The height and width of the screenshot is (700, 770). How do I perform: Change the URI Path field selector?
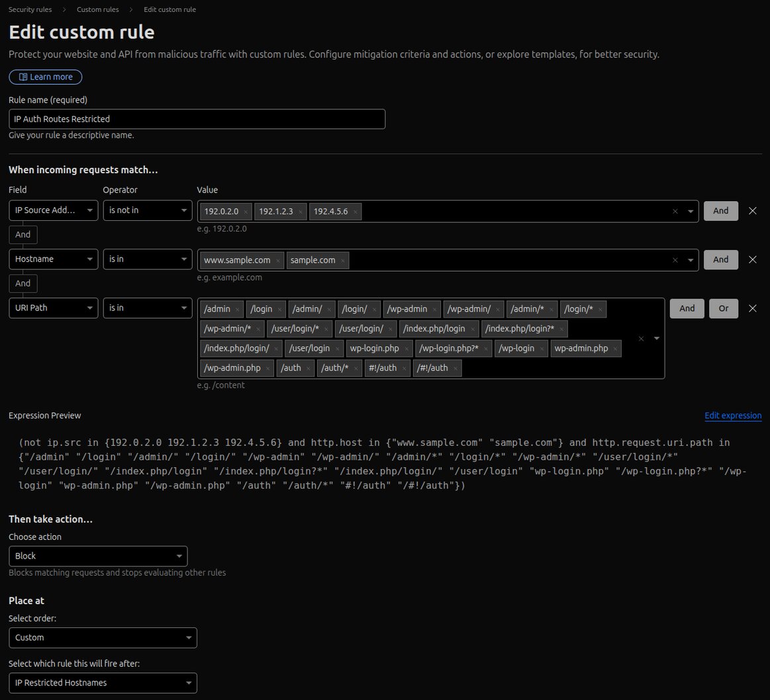[53, 308]
